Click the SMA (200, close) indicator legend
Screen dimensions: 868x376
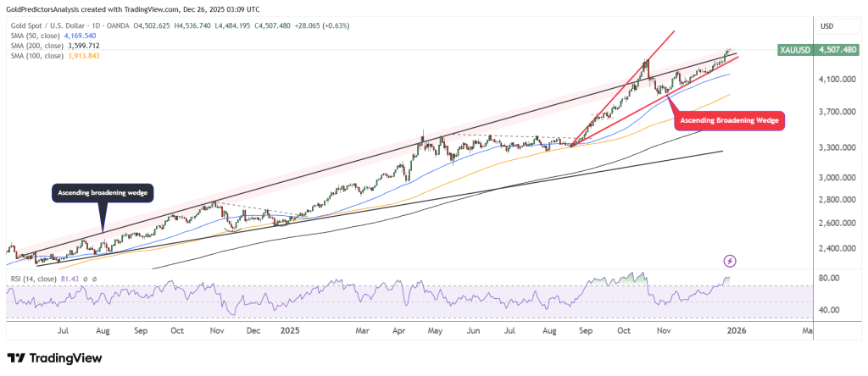point(42,46)
